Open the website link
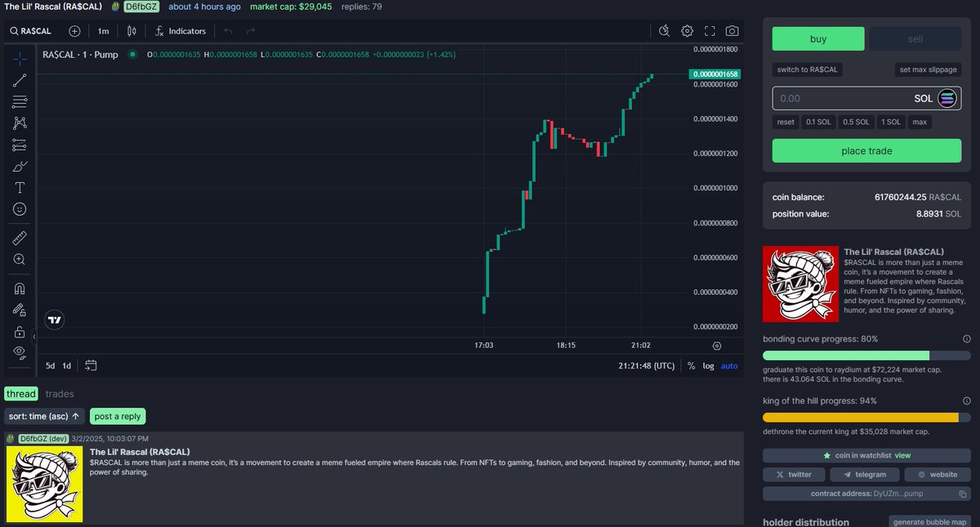Image resolution: width=980 pixels, height=527 pixels. [938, 475]
